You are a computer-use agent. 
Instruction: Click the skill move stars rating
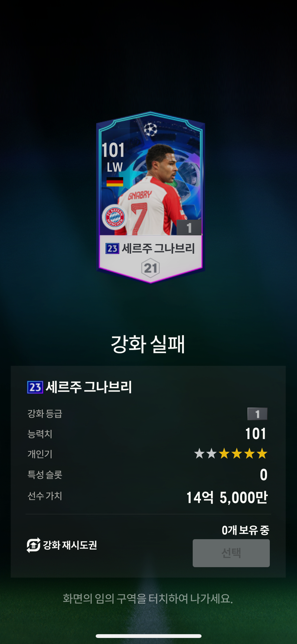[231, 453]
